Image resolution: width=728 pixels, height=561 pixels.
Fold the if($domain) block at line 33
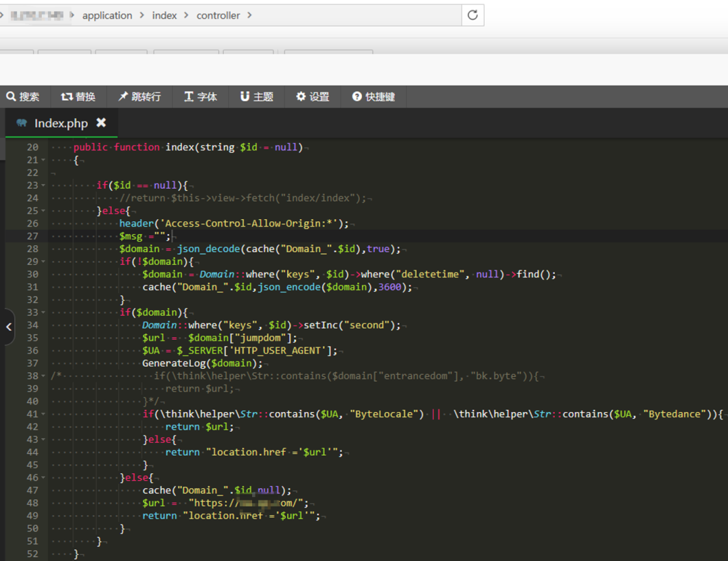click(44, 313)
